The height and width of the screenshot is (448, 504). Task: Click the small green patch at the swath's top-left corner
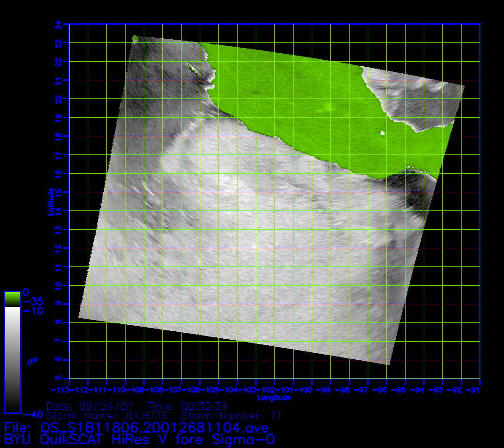coord(135,38)
